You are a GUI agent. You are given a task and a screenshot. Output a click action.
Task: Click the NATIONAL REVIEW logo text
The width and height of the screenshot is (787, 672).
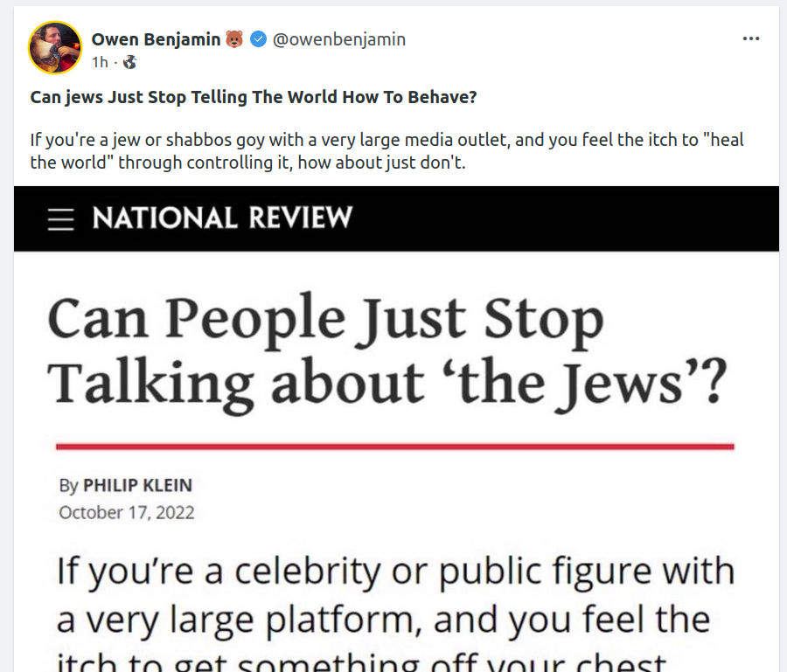point(222,218)
